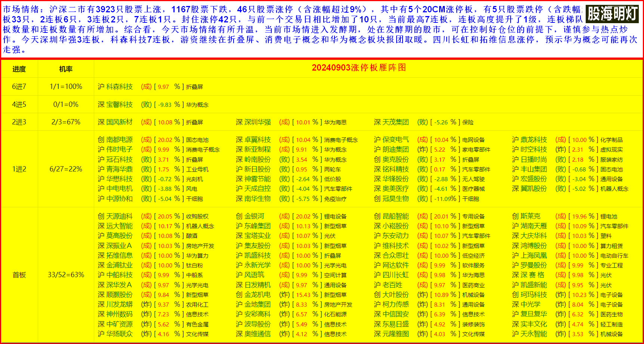Select stock 金银河

pos(254,216)
